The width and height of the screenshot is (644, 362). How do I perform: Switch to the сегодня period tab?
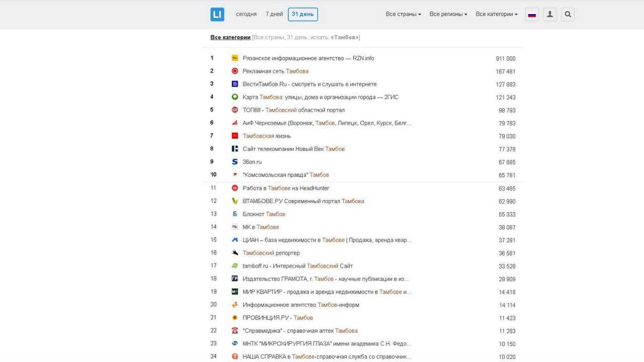point(246,15)
